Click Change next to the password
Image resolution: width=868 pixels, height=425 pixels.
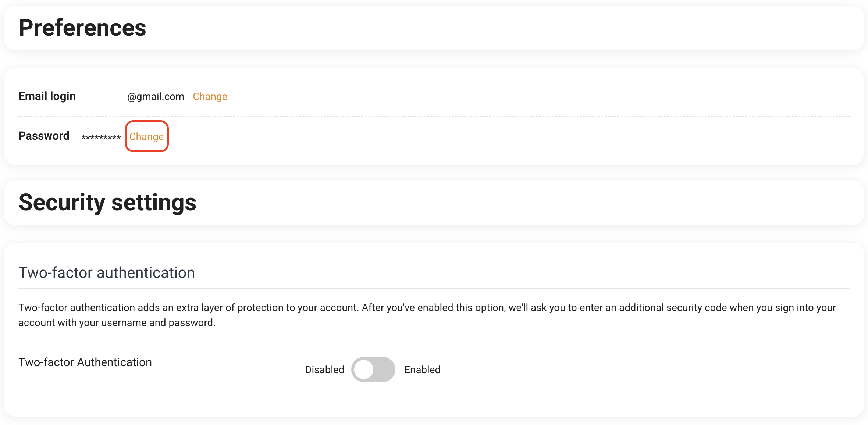146,136
